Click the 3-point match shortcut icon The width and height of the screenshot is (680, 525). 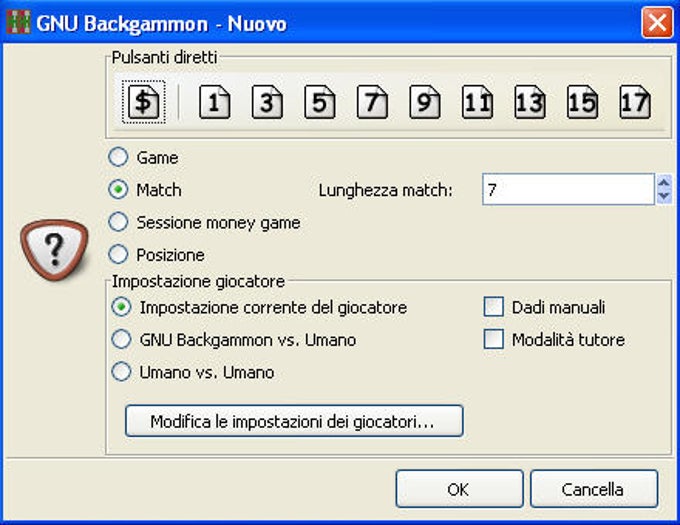(267, 102)
